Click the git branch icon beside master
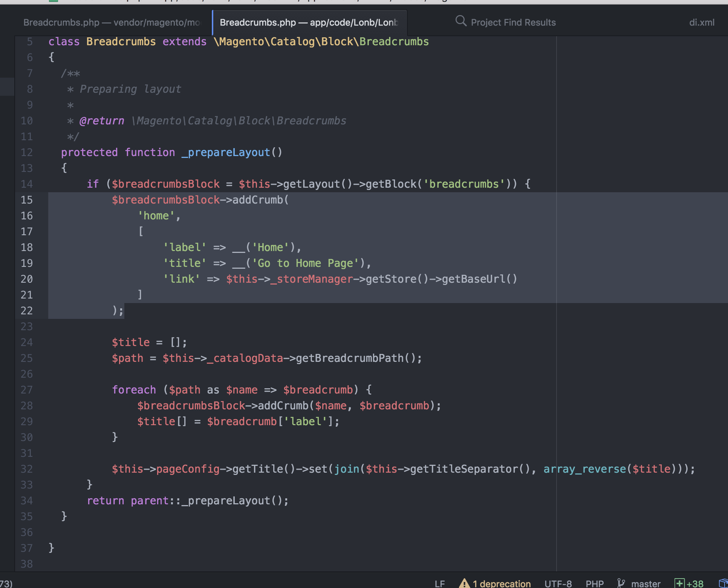The width and height of the screenshot is (728, 588). point(621,583)
